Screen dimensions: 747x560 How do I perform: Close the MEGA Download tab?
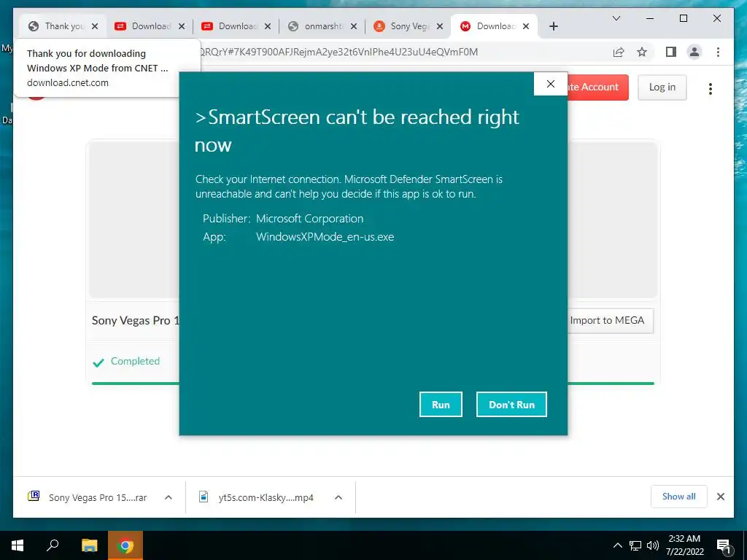(526, 26)
